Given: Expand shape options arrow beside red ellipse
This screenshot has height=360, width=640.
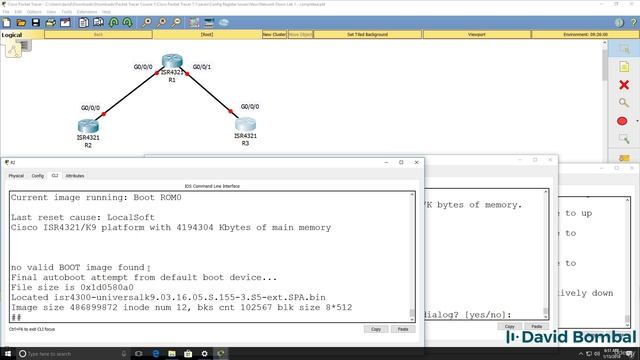Looking at the screenshot, I should click(637, 121).
